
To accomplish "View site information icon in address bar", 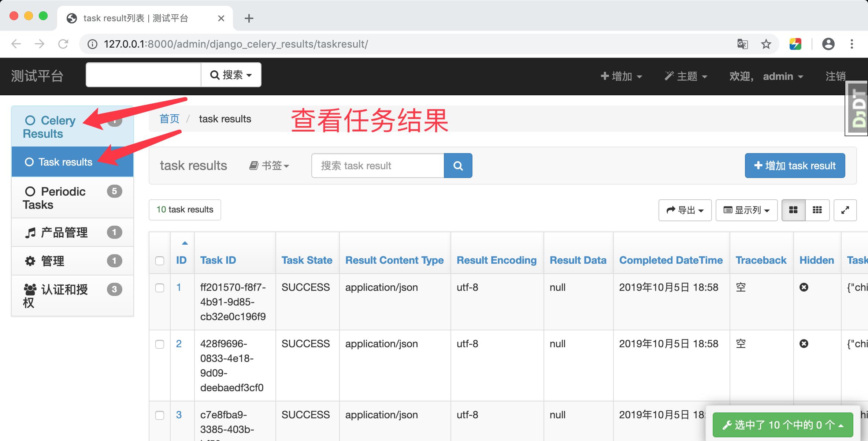I will click(92, 44).
